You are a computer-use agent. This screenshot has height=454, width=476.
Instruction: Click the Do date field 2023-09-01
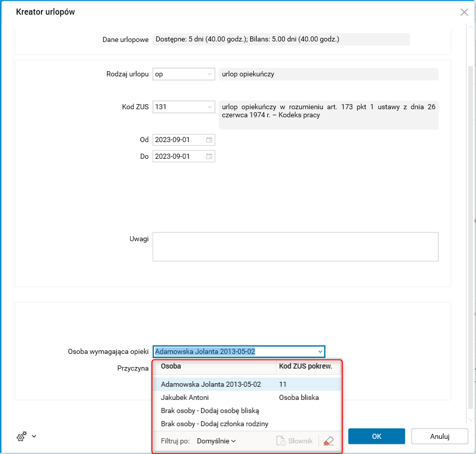pyautogui.click(x=183, y=156)
